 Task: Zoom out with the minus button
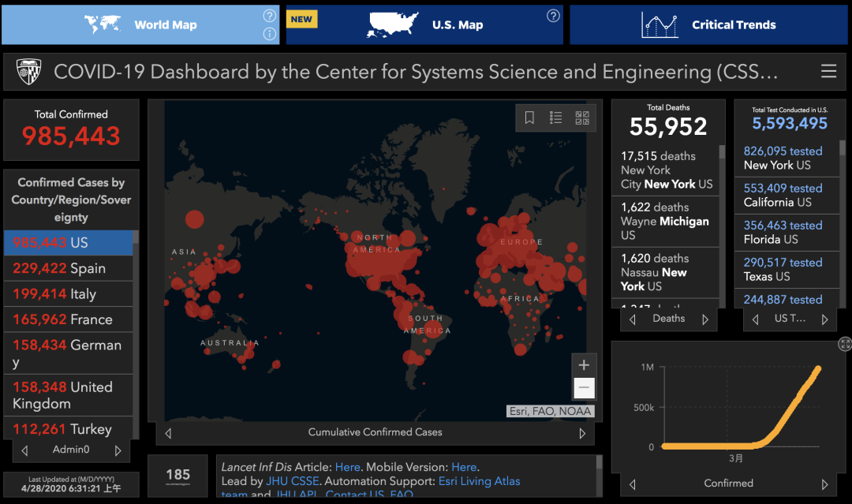pos(584,387)
